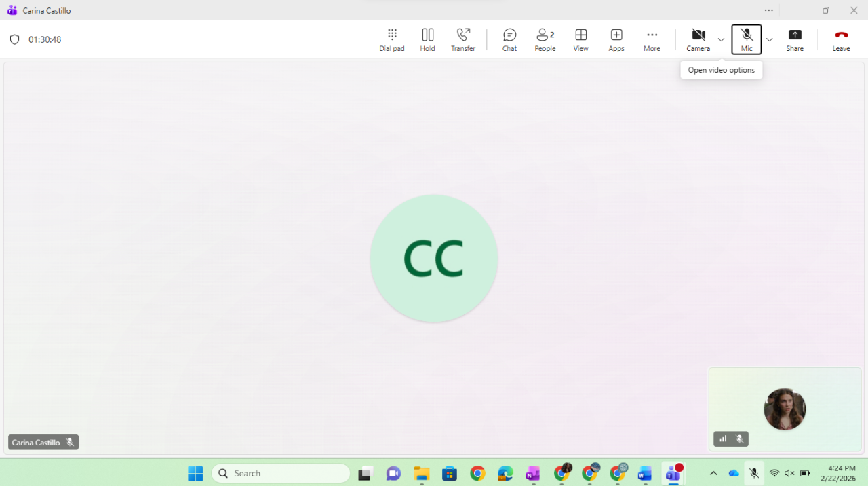Unmute the Mic in call toolbar
Viewport: 868px width, 486px height.
[x=747, y=40]
